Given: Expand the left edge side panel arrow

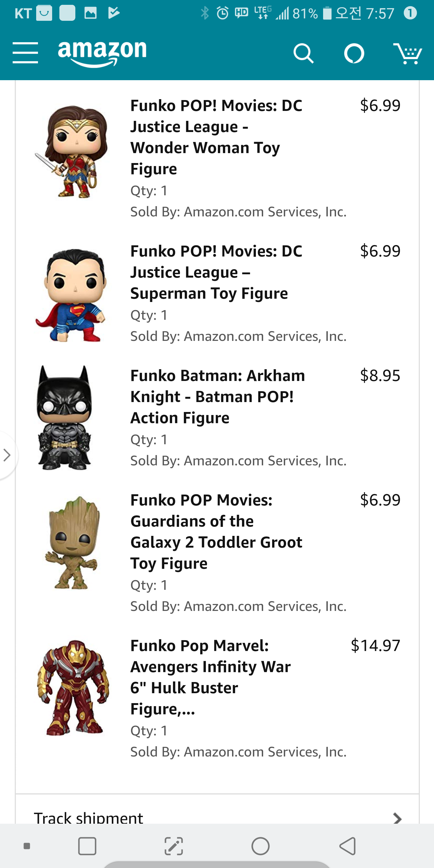Looking at the screenshot, I should tap(7, 455).
